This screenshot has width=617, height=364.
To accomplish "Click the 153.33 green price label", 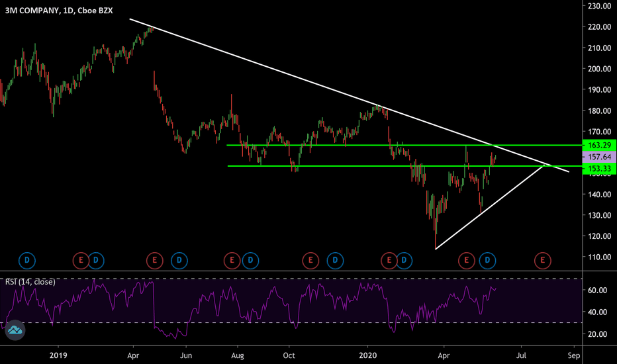I will pos(599,168).
